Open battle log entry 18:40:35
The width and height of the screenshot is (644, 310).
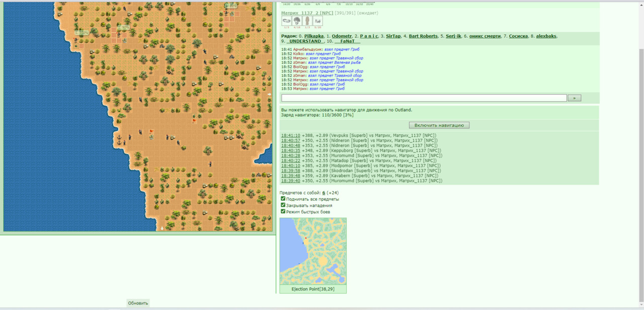290,150
